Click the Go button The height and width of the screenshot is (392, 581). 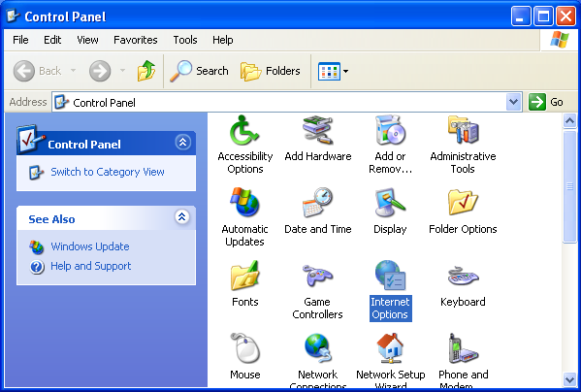[x=546, y=102]
